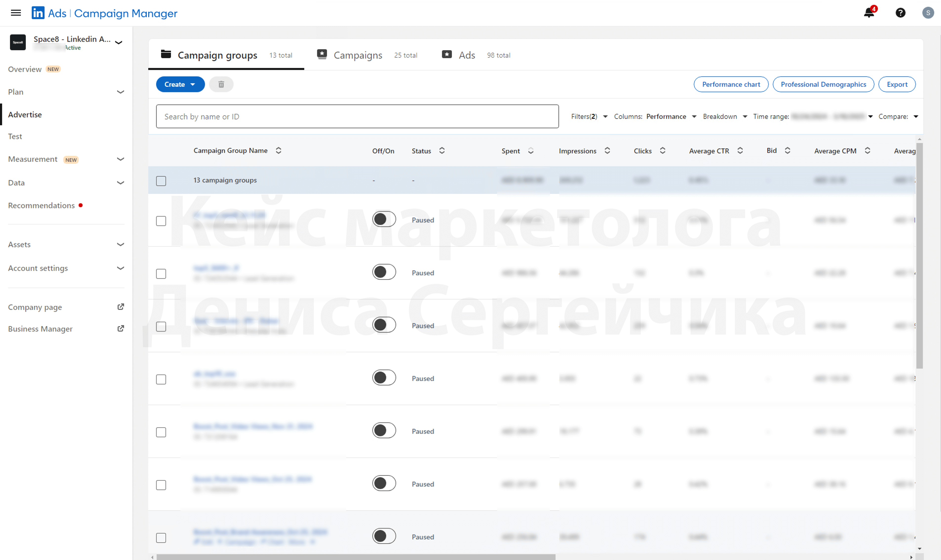Toggle on the first paused campaign group

click(384, 219)
